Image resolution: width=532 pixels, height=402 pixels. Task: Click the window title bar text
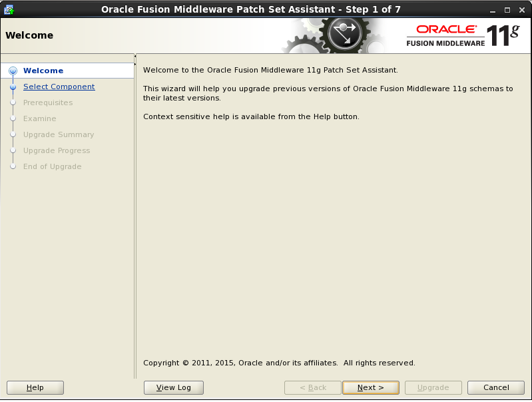251,9
